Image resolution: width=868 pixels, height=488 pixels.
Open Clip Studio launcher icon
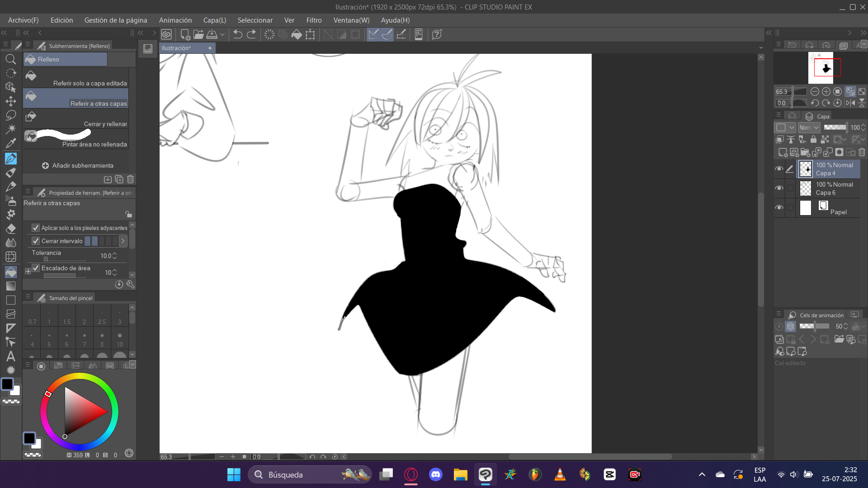click(x=166, y=34)
